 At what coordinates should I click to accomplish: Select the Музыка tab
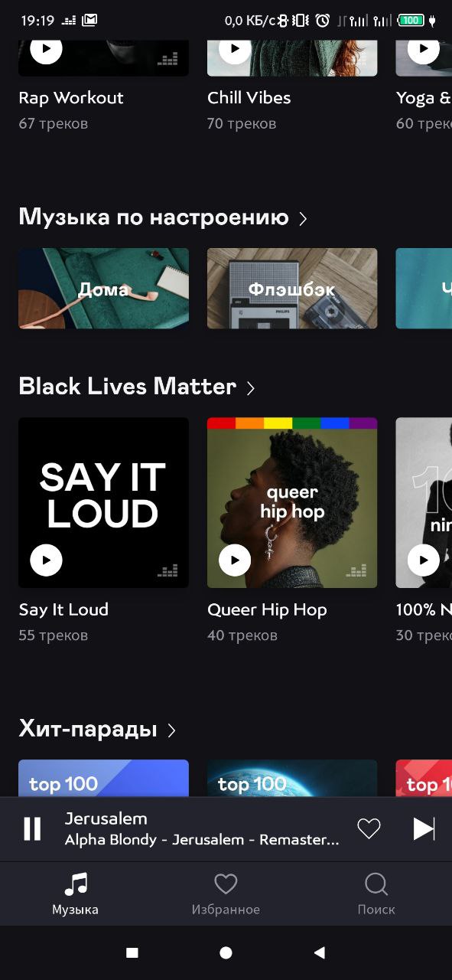[x=75, y=894]
